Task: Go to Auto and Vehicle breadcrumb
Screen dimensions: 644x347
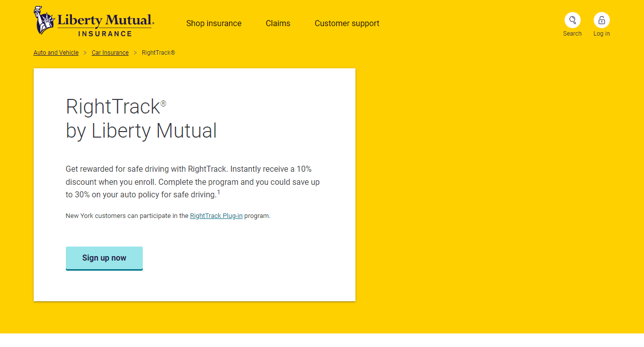Action: point(56,53)
